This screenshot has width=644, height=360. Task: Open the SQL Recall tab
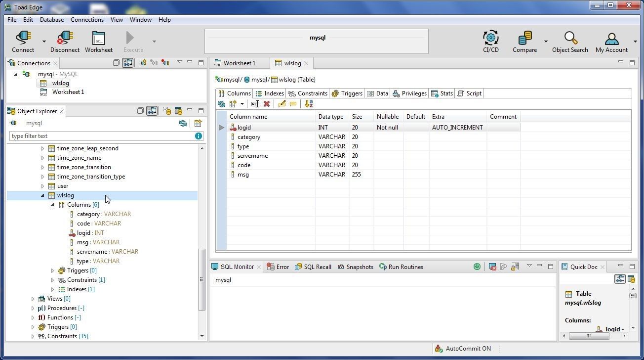coord(313,267)
